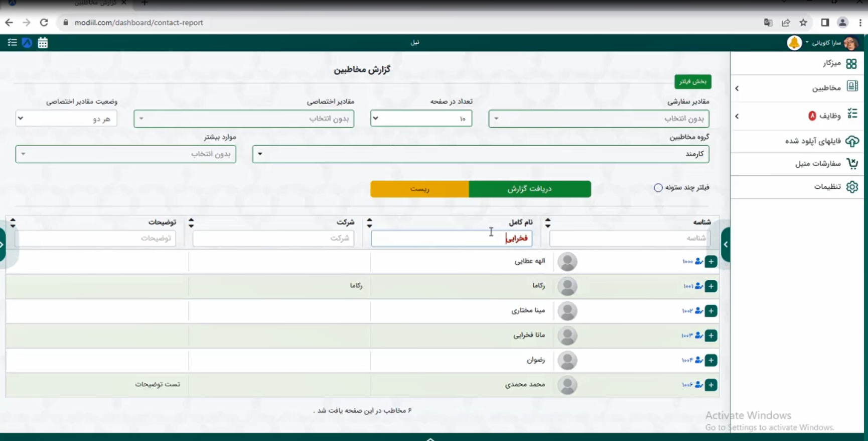Screen dimensions: 868x441
Task: Open تنظیمات in the sidebar
Action: [828, 187]
